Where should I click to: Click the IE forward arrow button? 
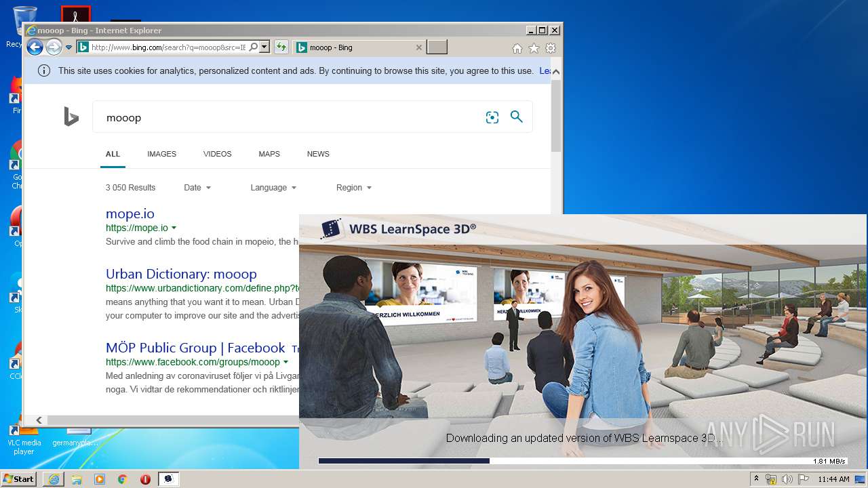(54, 47)
